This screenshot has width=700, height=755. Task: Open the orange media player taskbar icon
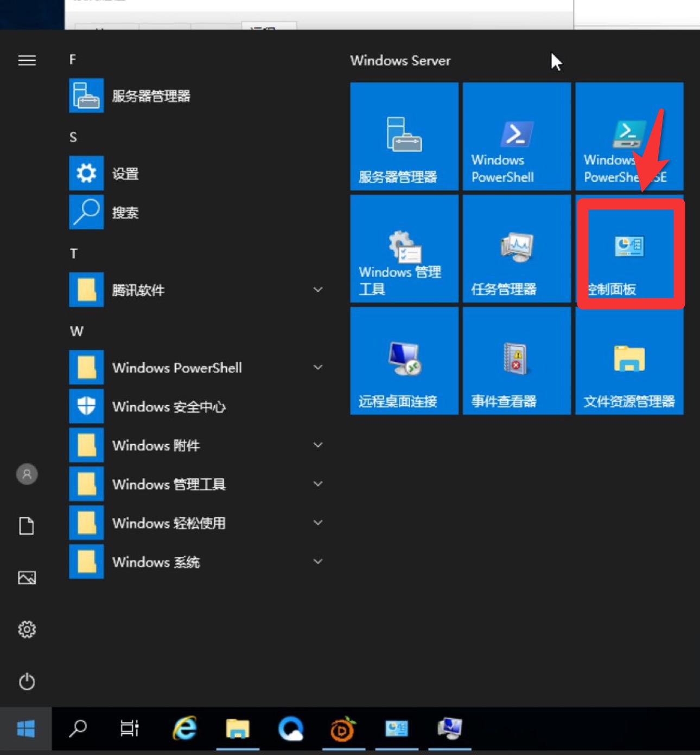point(343,729)
